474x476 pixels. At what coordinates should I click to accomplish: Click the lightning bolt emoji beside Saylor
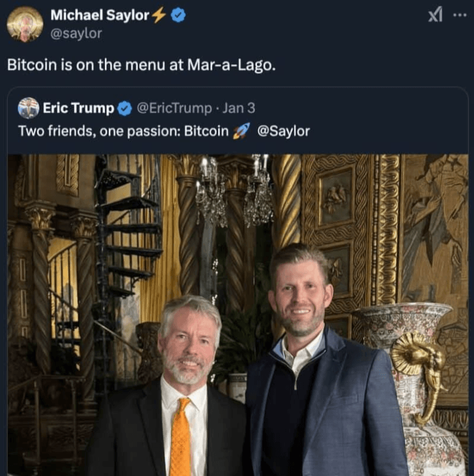coord(159,15)
